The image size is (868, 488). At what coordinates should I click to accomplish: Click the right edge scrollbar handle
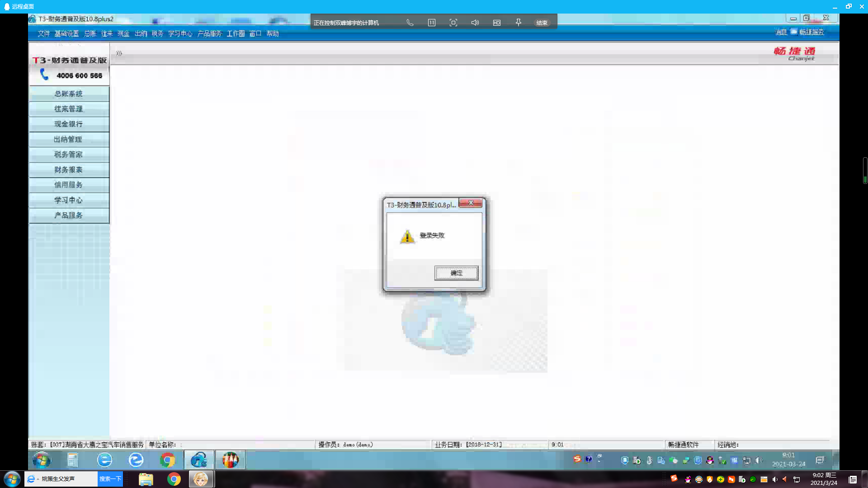coord(865,170)
